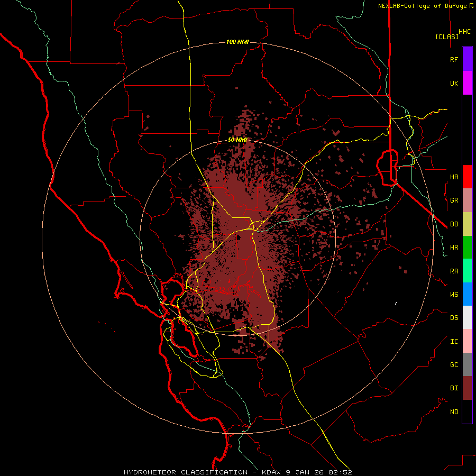476x476 pixels.
Task: Click the RF purple legend swatch
Action: 467,59
